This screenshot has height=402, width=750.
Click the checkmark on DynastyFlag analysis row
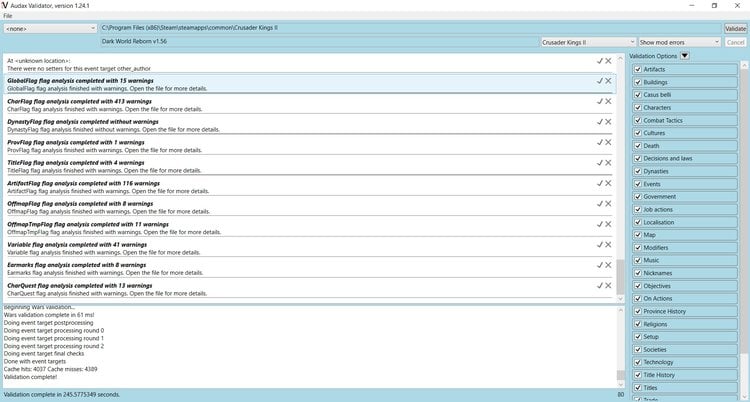[599, 122]
